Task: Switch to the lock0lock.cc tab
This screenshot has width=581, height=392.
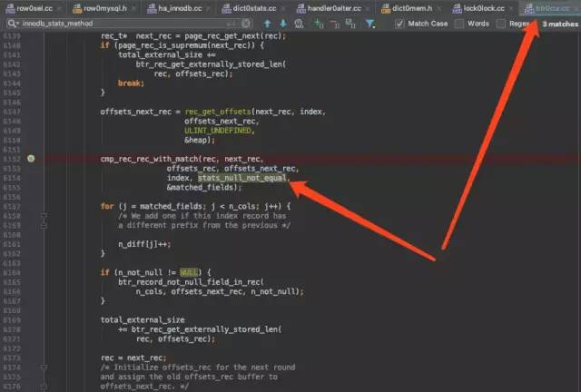Action: (x=484, y=8)
